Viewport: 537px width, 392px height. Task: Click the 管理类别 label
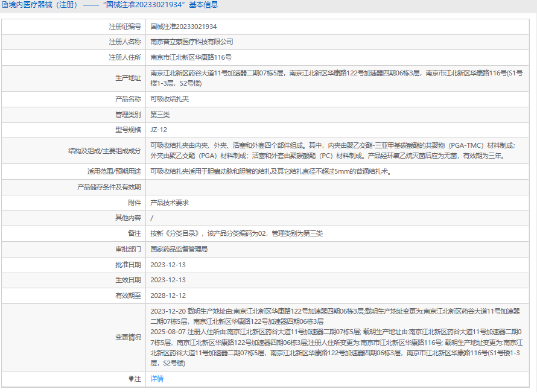(x=128, y=115)
